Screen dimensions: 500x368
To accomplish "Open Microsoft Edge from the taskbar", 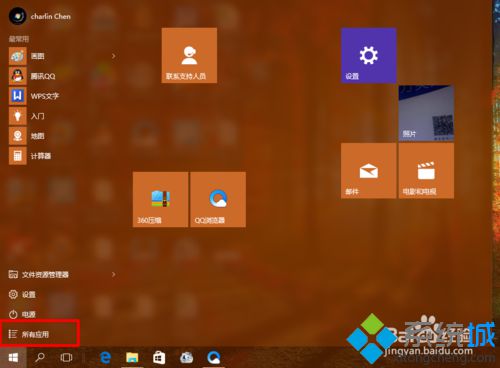I will [106, 358].
